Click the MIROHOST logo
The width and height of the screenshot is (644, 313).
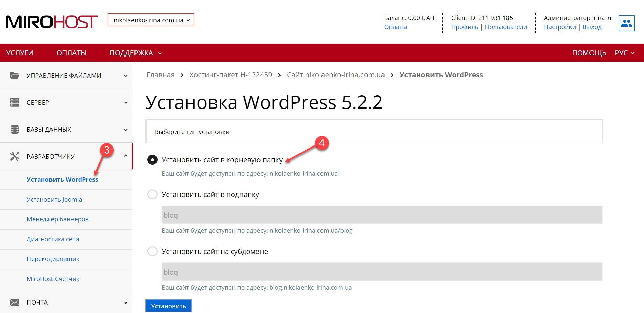coord(51,22)
